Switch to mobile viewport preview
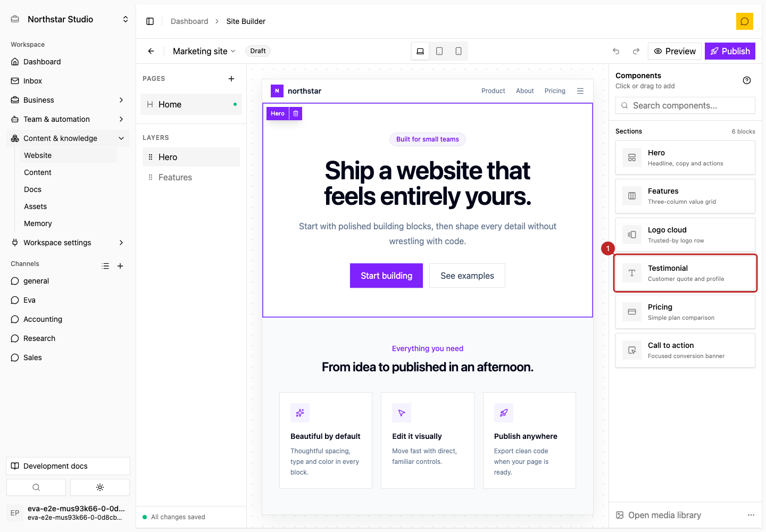Image resolution: width=766 pixels, height=532 pixels. (459, 51)
